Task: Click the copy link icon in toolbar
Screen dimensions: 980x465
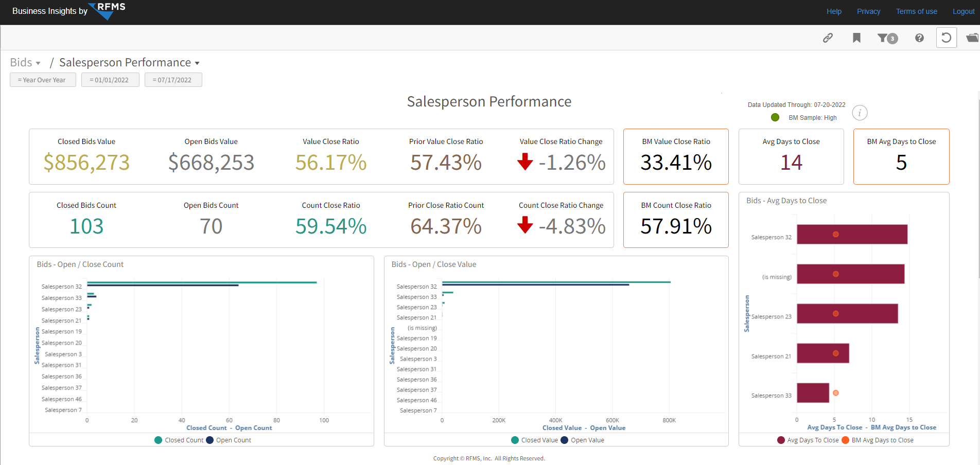Action: [x=828, y=38]
